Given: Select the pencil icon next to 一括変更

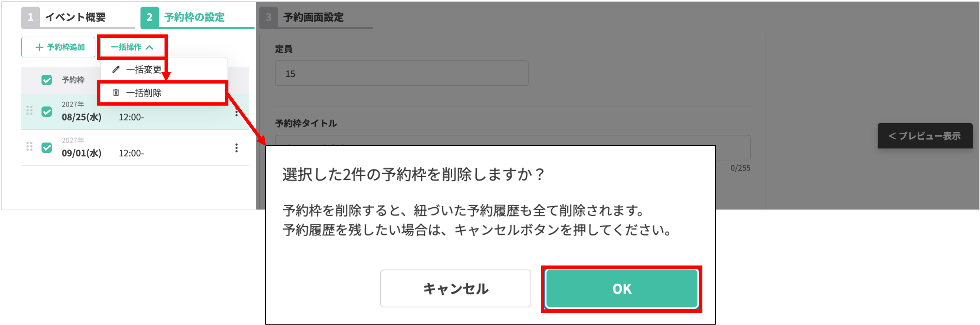Looking at the screenshot, I should 116,70.
